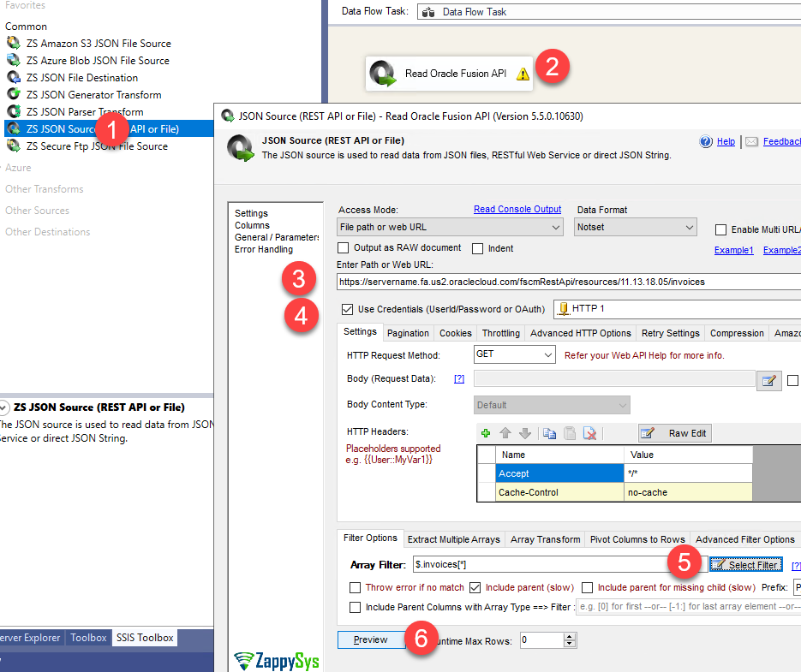
Task: Open the Data Flow Task dropdown
Action: [609, 12]
